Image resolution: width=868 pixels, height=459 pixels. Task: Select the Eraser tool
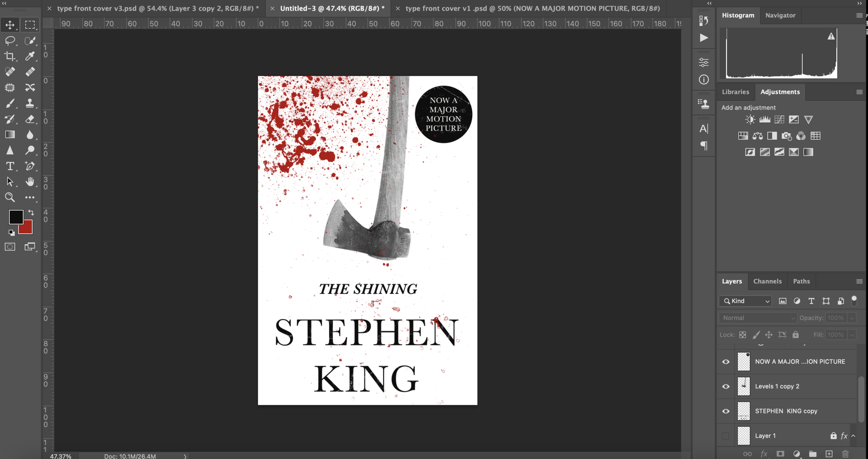(30, 119)
